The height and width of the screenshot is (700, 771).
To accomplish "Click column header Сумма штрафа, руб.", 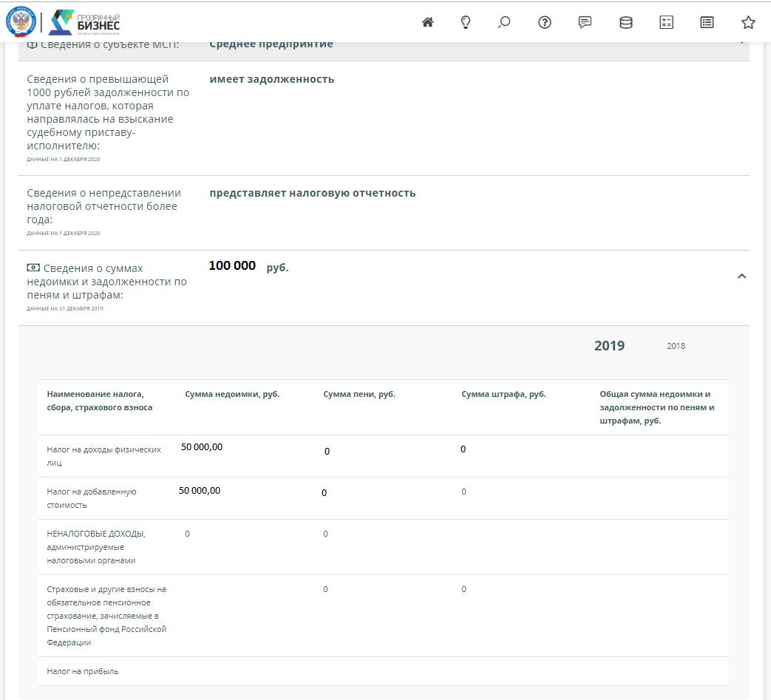I will [503, 394].
